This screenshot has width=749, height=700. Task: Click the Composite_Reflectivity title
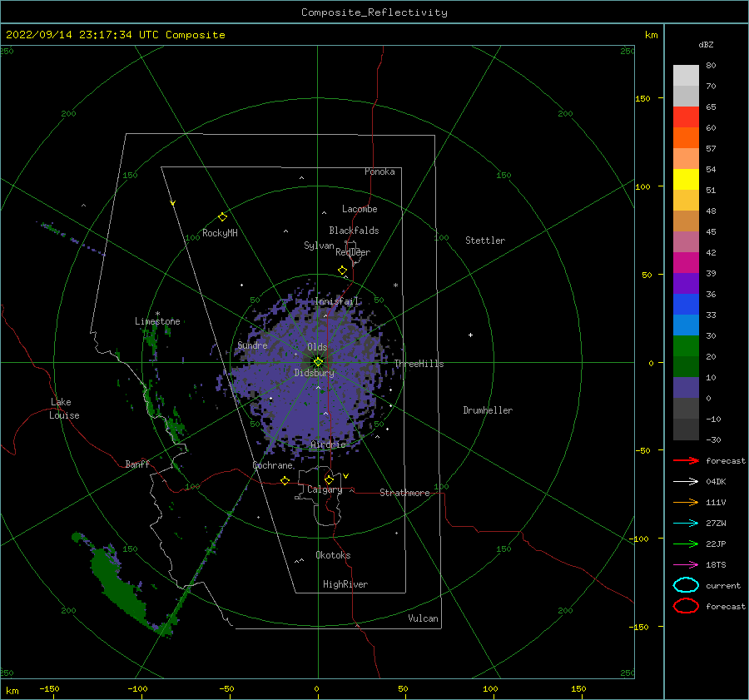pos(374,12)
